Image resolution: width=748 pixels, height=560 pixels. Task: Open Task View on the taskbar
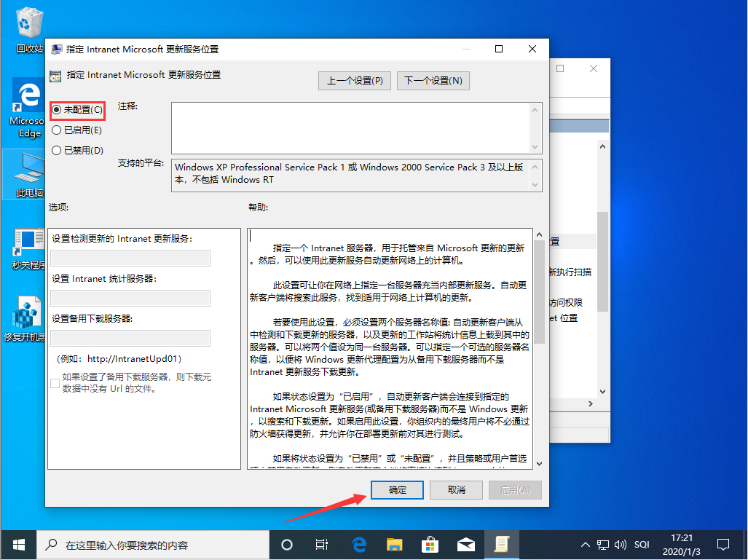point(322,545)
